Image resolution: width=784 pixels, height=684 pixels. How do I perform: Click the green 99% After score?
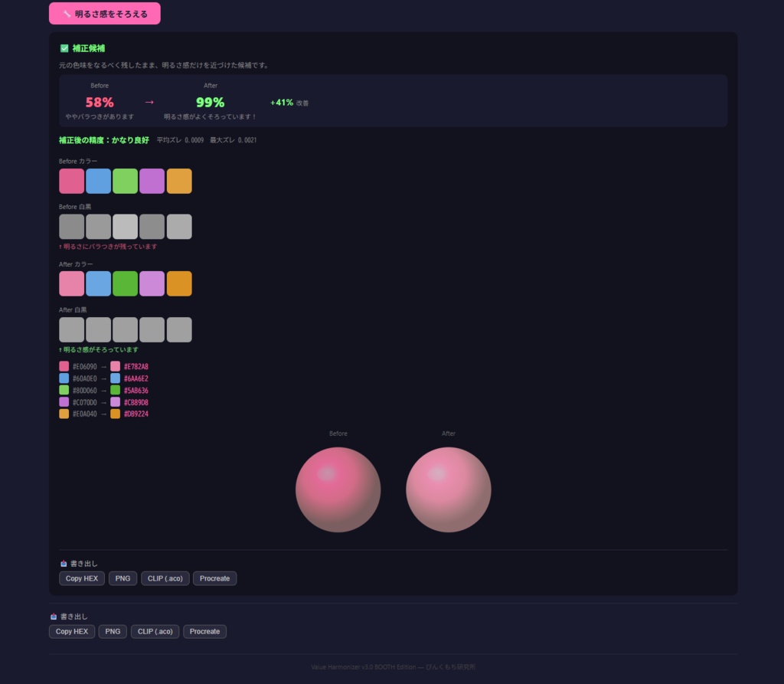click(x=210, y=103)
